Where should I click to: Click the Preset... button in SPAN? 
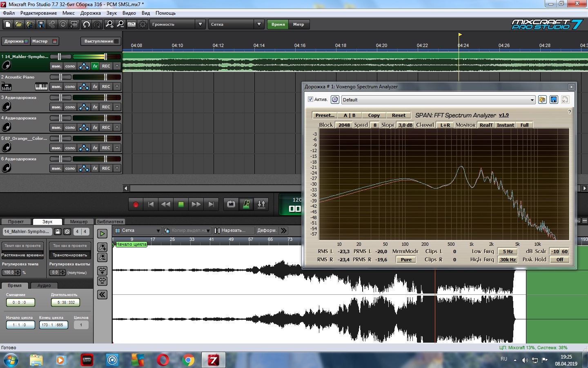pyautogui.click(x=325, y=115)
